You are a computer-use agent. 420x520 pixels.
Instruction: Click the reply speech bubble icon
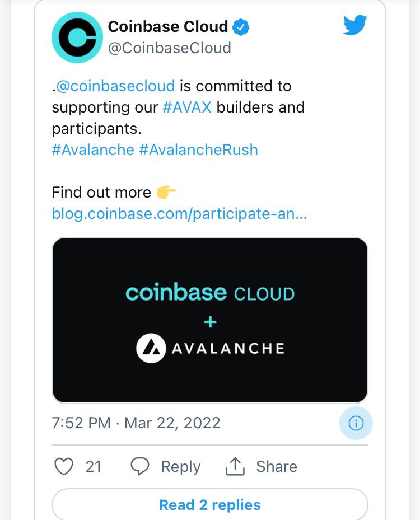click(140, 466)
